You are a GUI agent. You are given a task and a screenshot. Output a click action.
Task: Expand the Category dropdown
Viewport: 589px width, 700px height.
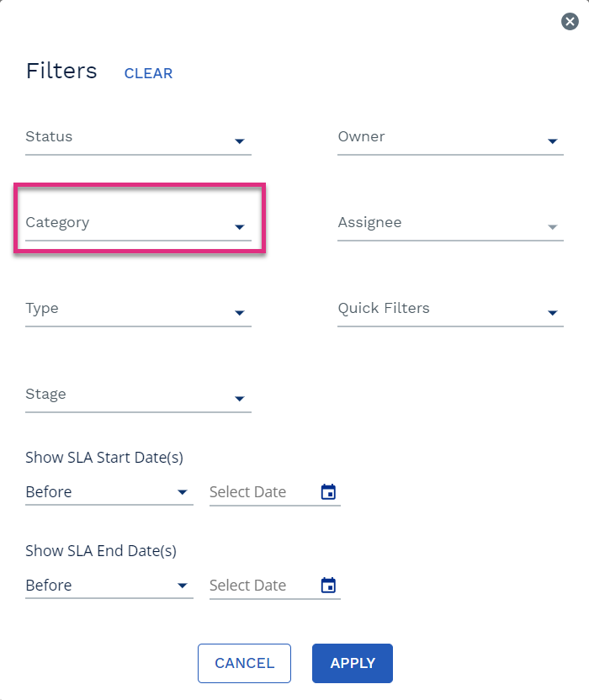(x=139, y=223)
